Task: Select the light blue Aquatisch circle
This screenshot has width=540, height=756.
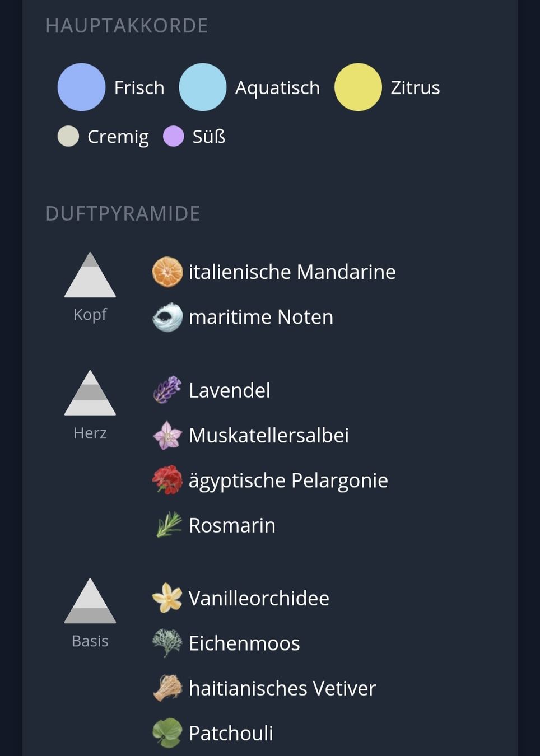Action: [203, 87]
